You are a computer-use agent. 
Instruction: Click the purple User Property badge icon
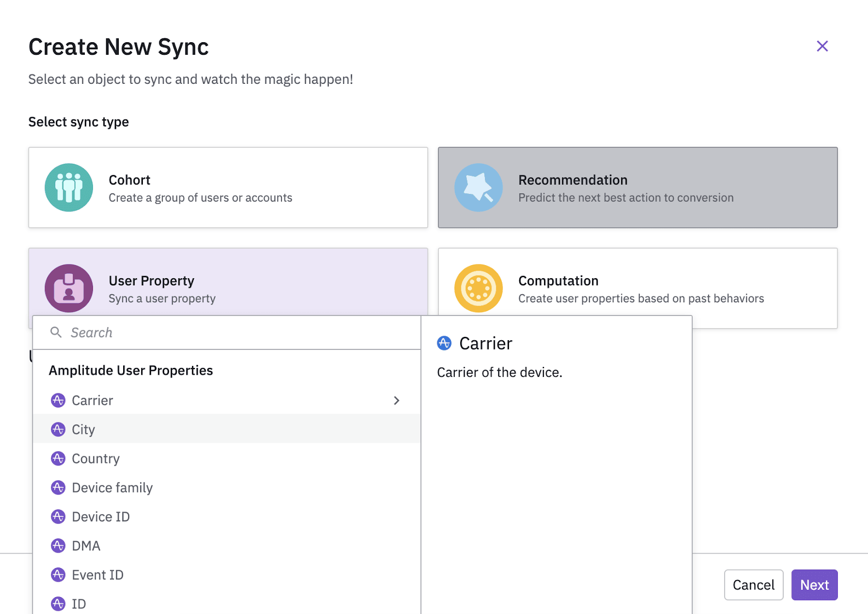click(69, 288)
